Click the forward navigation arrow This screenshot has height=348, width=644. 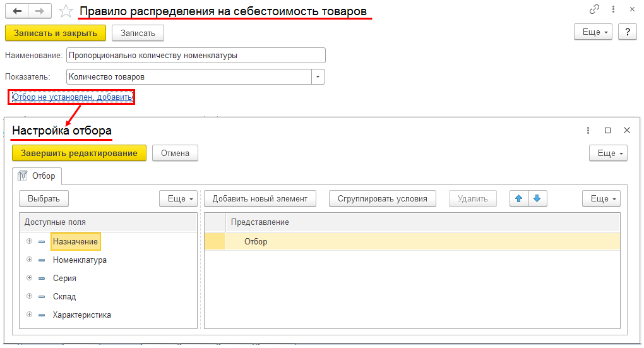(39, 11)
